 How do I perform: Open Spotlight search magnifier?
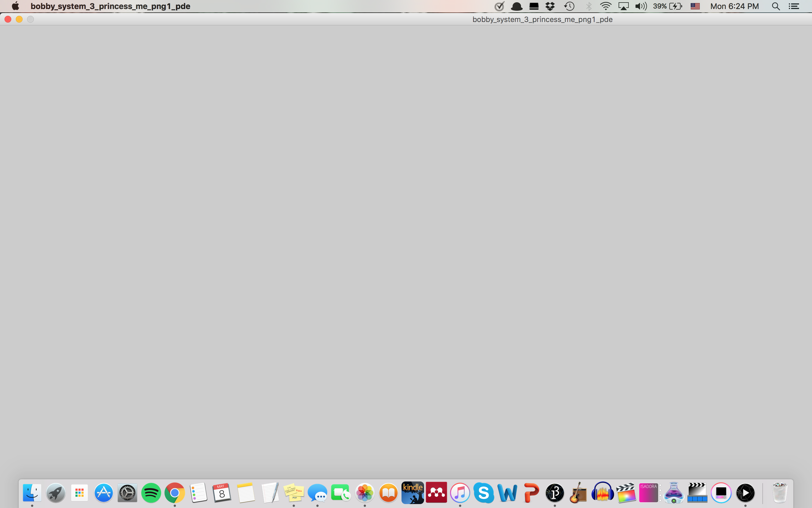click(x=776, y=6)
